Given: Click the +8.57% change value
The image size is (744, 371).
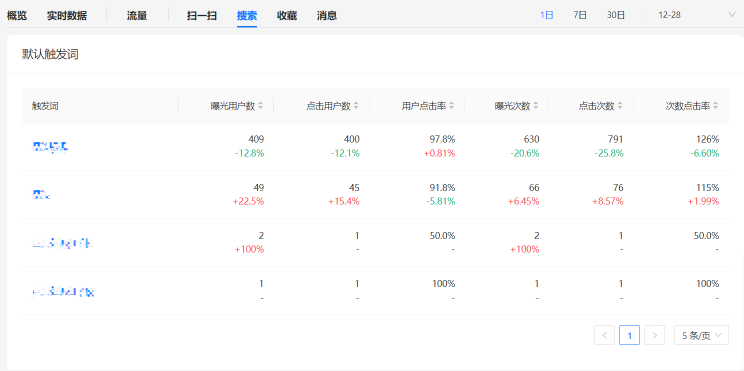Looking at the screenshot, I should 608,201.
